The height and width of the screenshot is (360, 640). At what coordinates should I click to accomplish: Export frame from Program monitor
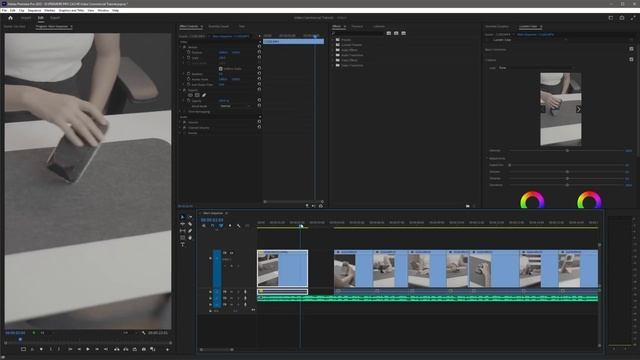click(144, 349)
